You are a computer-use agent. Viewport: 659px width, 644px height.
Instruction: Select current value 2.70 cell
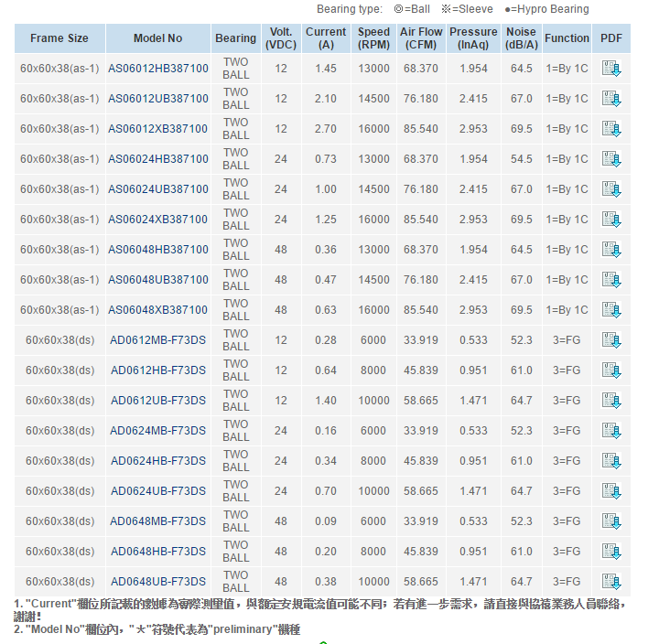[326, 129]
